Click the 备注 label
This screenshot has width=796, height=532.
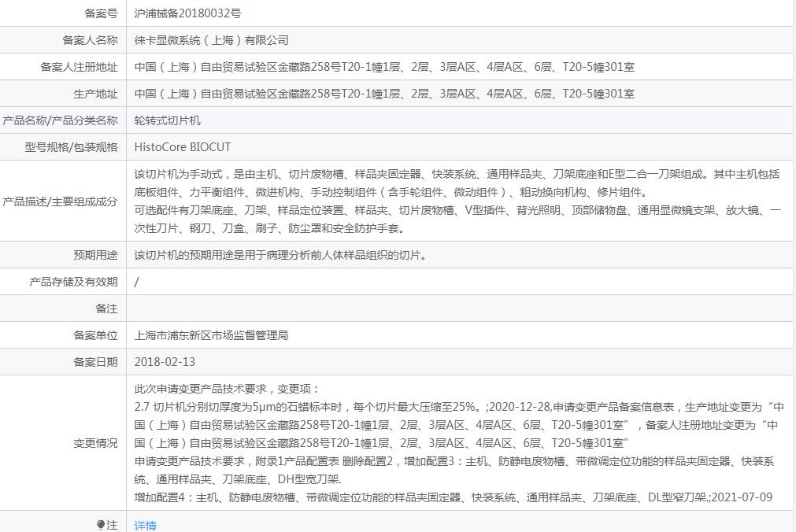pyautogui.click(x=106, y=308)
